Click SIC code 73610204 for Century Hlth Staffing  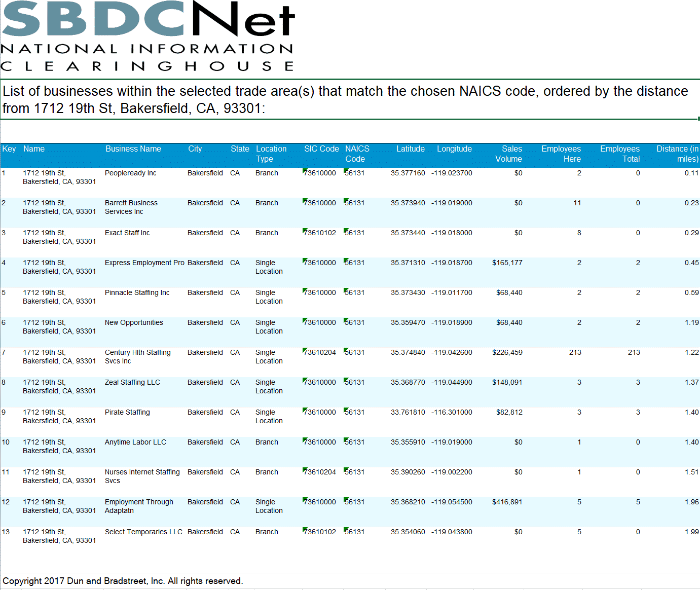320,353
